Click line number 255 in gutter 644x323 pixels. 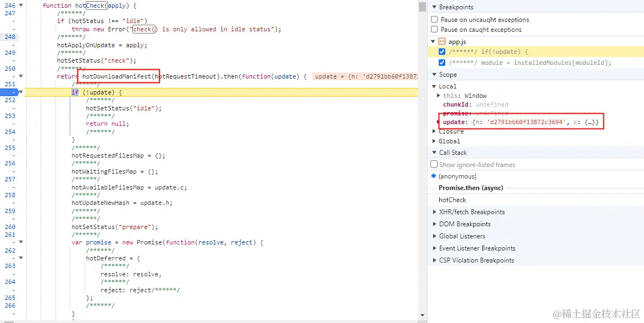pos(10,148)
